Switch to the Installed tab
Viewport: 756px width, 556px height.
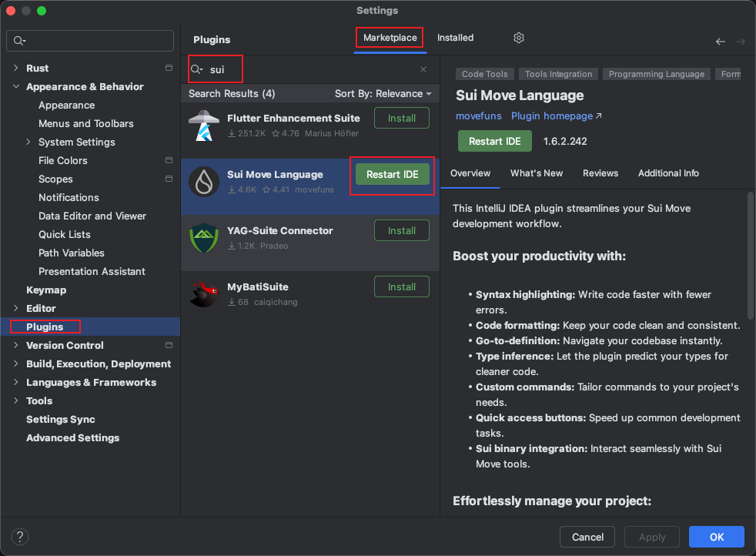[455, 38]
